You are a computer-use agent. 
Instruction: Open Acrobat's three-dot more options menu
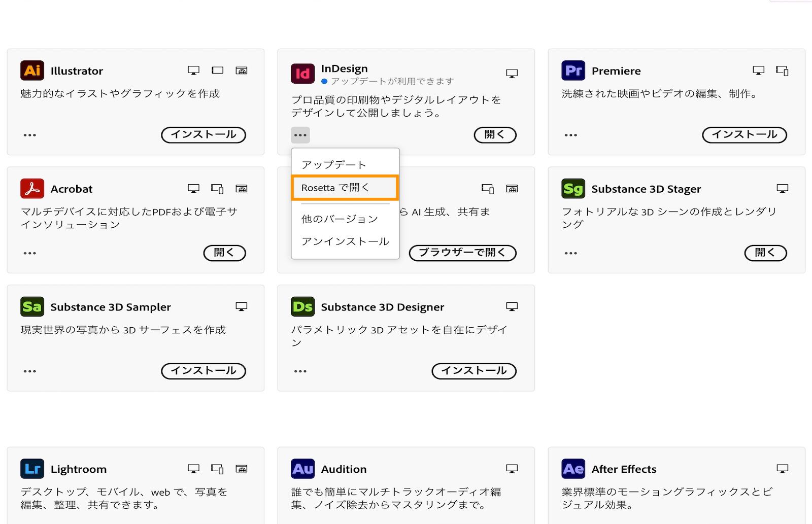click(x=30, y=253)
